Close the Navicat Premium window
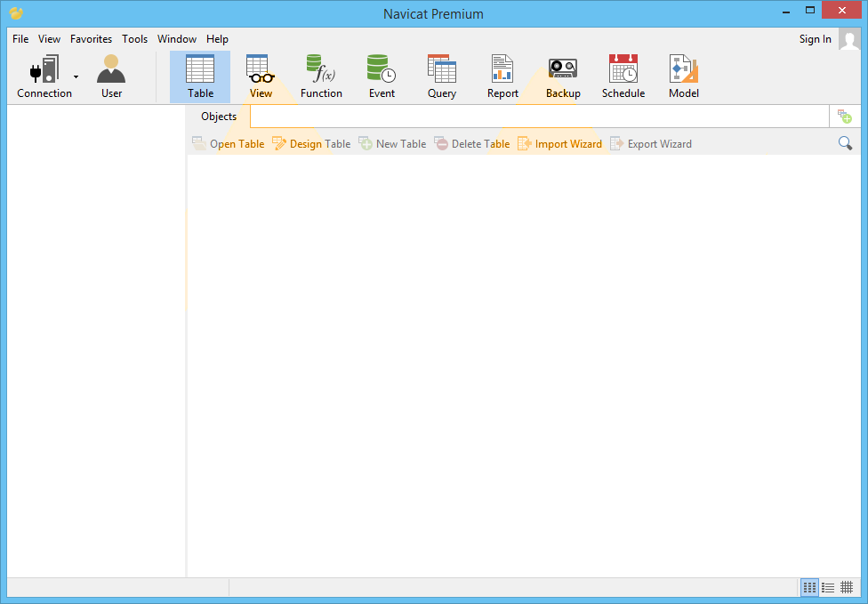Viewport: 868px width, 604px height. tap(841, 11)
